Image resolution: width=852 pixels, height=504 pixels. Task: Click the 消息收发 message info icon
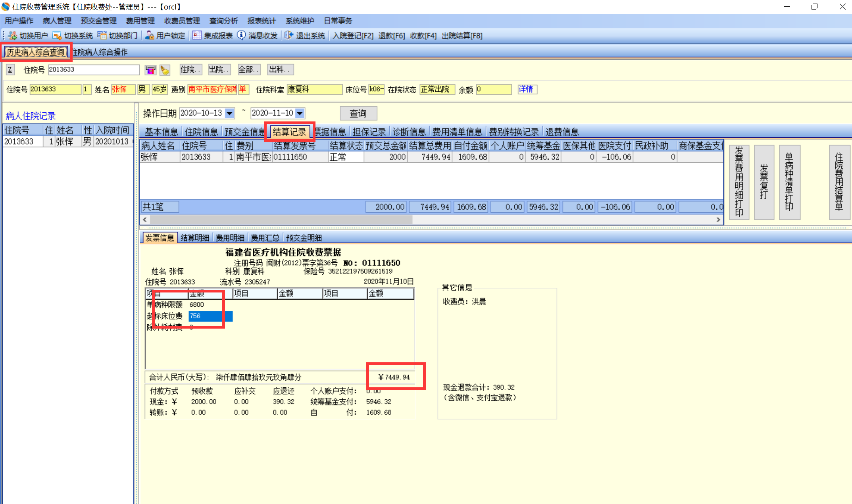tap(241, 36)
